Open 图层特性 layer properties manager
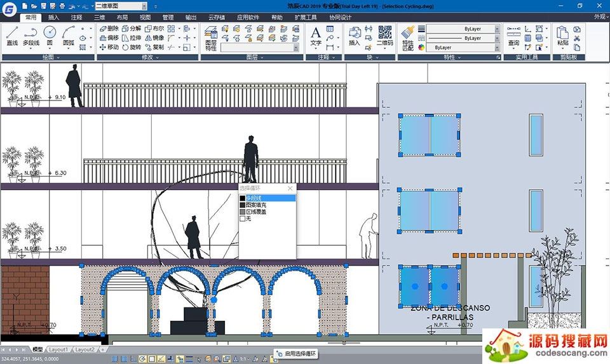This screenshot has width=610, height=364. 211,38
